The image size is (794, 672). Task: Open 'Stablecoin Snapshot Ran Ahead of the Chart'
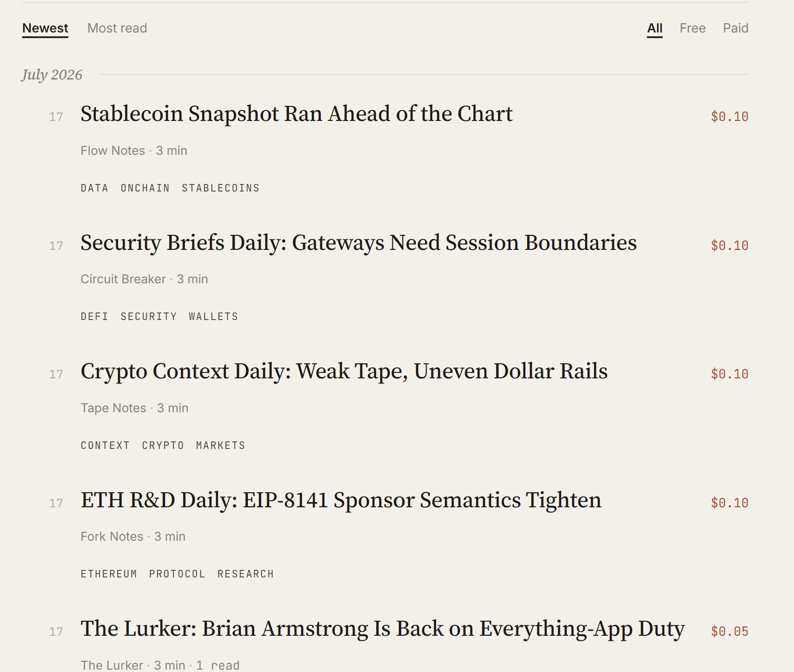point(296,114)
